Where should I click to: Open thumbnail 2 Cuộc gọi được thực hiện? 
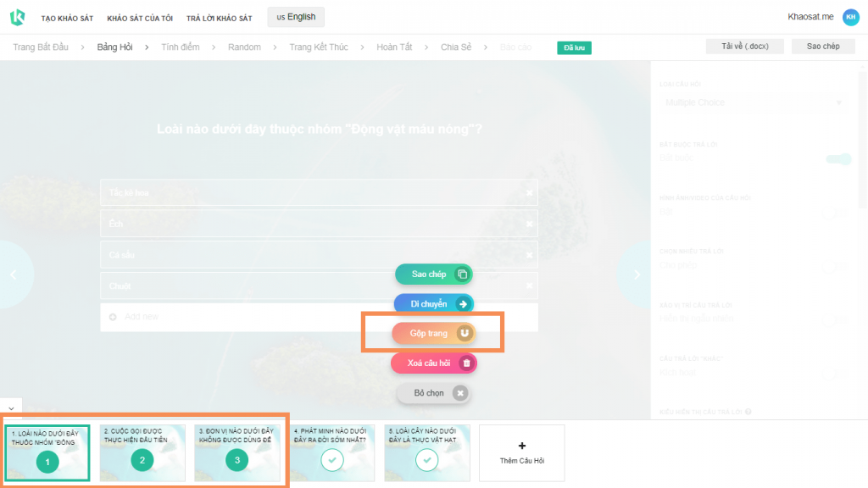click(x=142, y=453)
